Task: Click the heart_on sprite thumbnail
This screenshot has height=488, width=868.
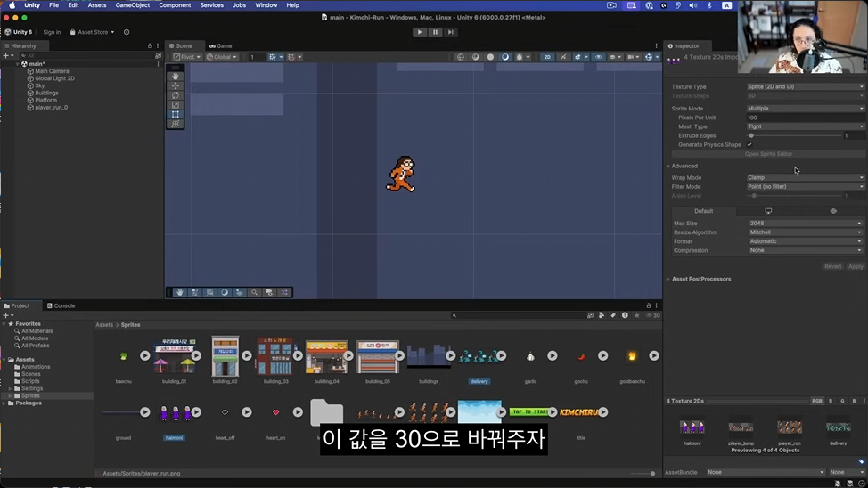Action: coord(275,412)
